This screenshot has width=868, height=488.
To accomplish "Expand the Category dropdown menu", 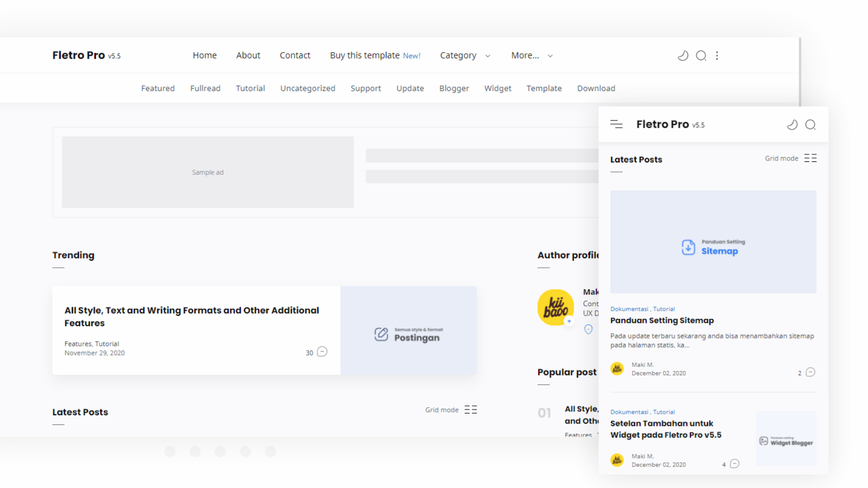I will click(465, 55).
